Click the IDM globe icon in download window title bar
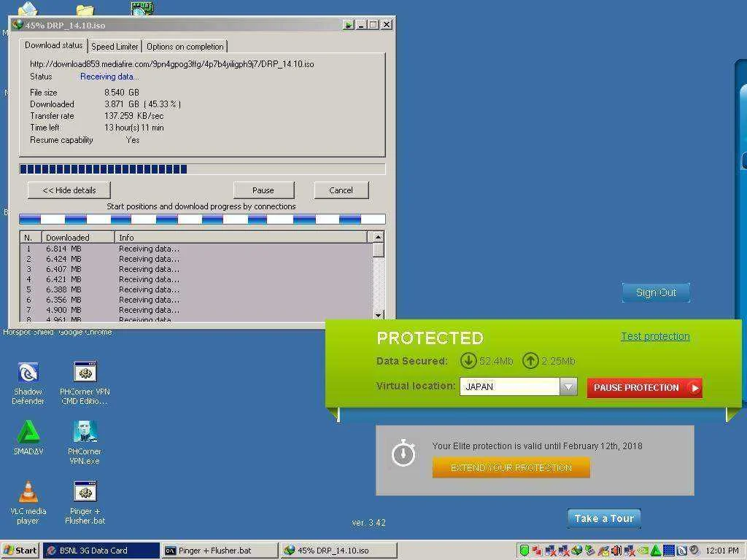This screenshot has width=747, height=560. pos(18,24)
